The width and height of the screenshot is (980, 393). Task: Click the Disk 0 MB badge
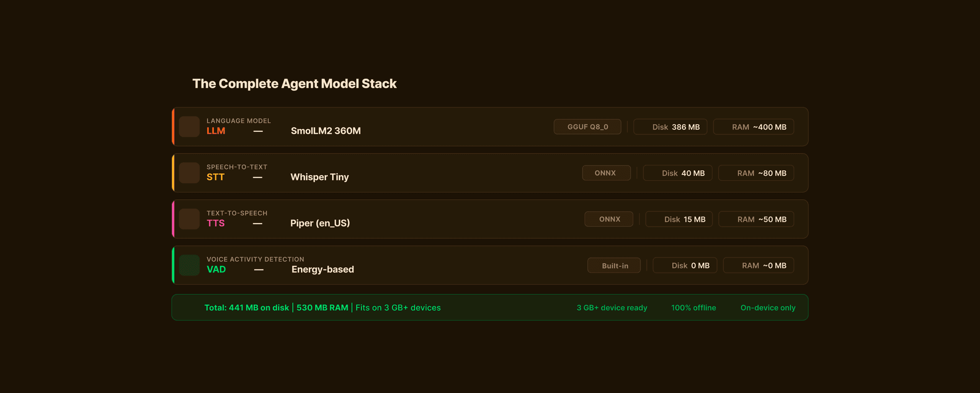point(685,265)
